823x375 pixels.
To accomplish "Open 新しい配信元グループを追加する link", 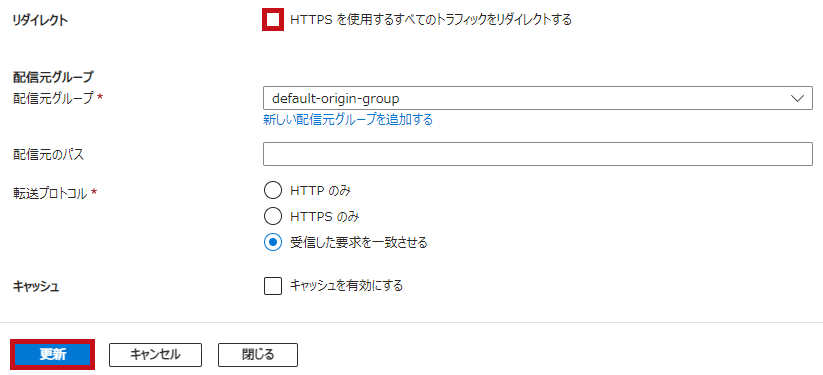I will tap(347, 120).
